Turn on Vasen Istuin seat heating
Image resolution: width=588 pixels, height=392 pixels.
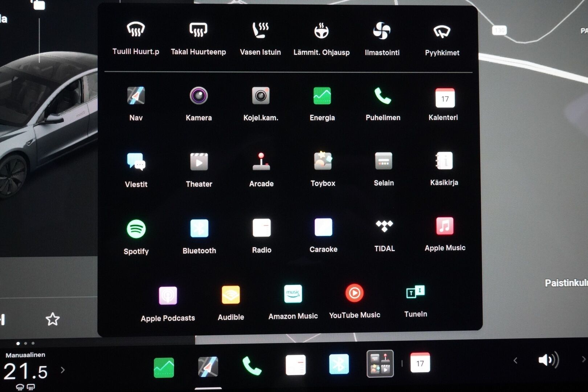pyautogui.click(x=260, y=38)
